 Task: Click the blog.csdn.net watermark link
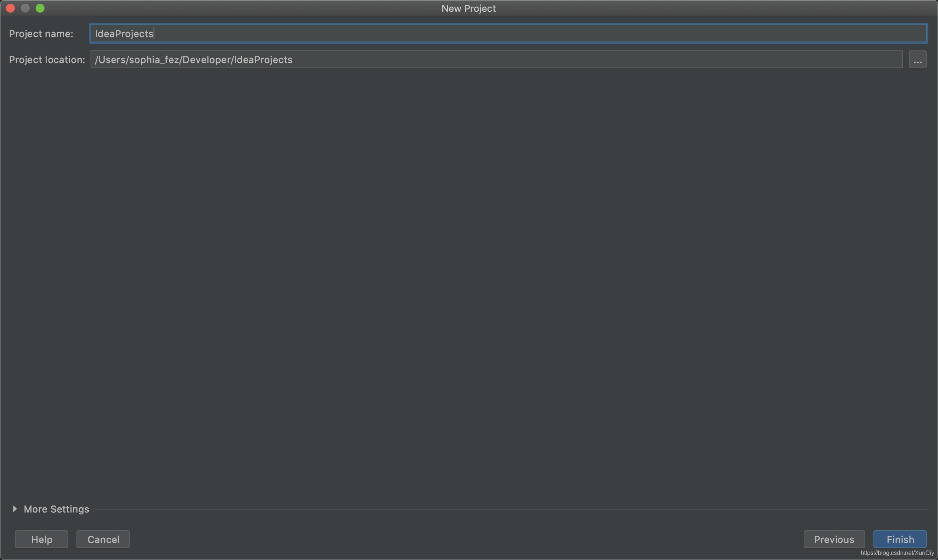(x=897, y=553)
